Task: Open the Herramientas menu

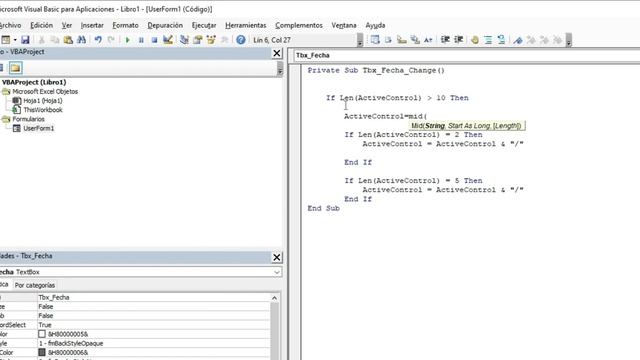Action: click(x=245, y=25)
